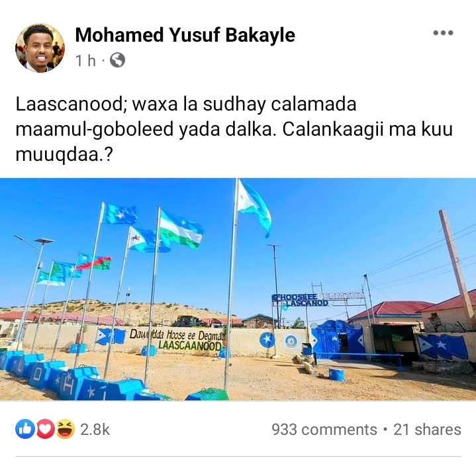Viewport: 476px width, 464px height.
Task: Open the three-dot post options menu
Action: point(443,33)
